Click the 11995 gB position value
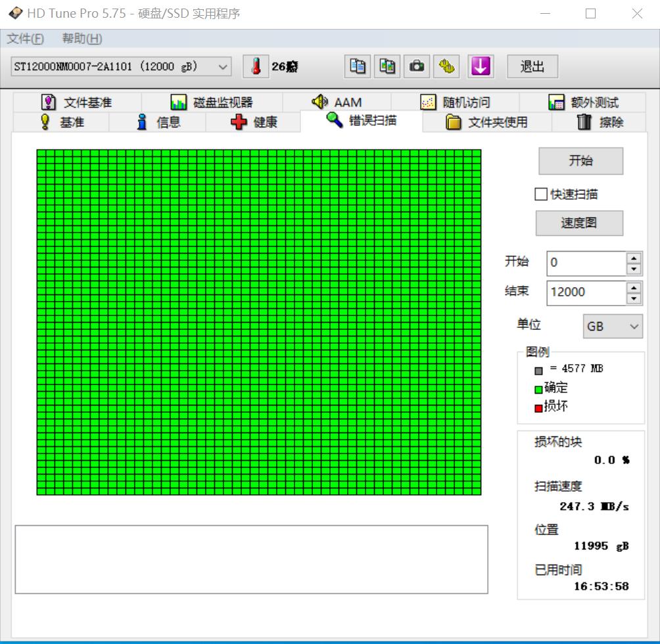Image resolution: width=660 pixels, height=644 pixels. 601,546
